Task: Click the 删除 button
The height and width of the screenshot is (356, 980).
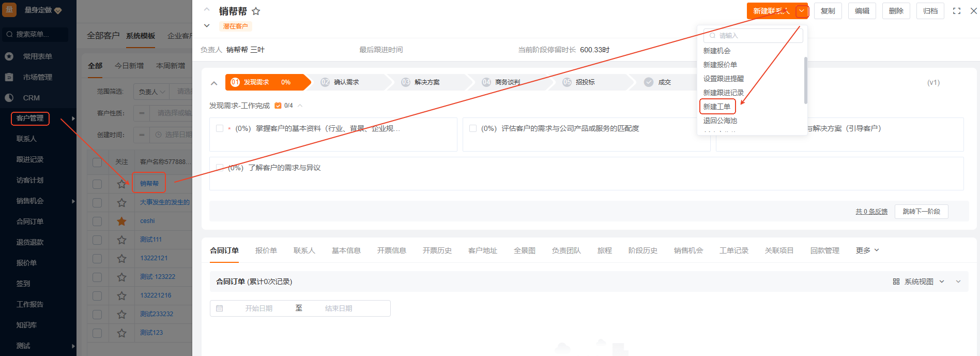Action: [x=896, y=11]
